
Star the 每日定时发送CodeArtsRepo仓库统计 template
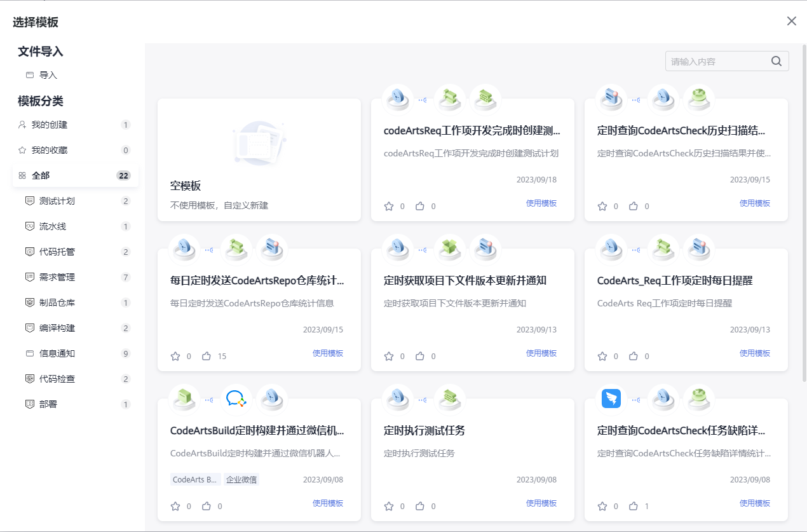[x=175, y=356]
